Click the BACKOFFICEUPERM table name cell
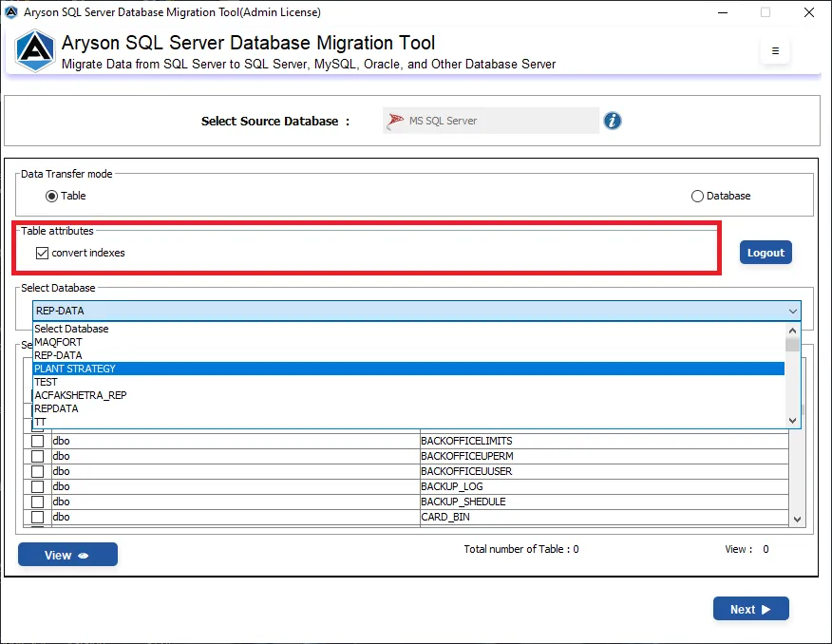Viewport: 832px width, 644px height. coord(604,456)
